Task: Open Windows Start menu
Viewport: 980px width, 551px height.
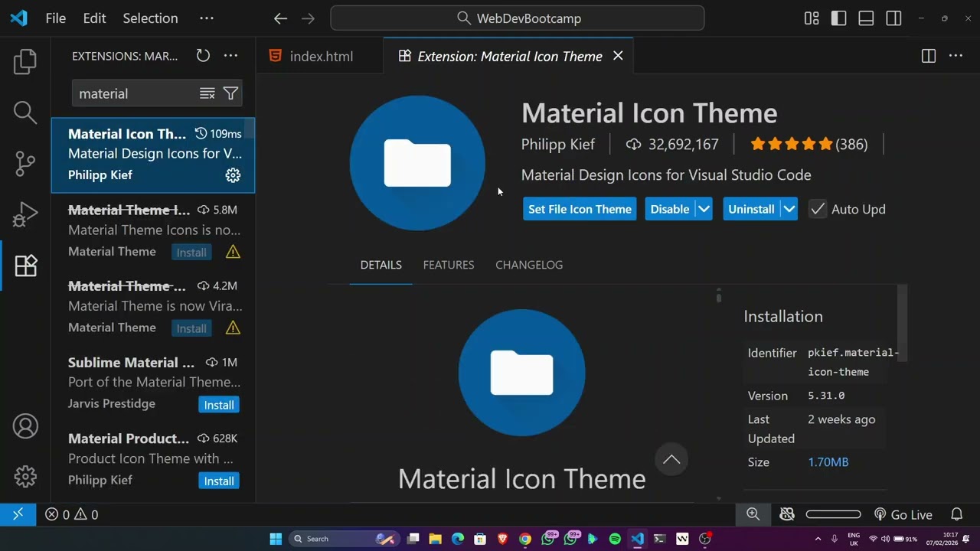Action: point(276,539)
